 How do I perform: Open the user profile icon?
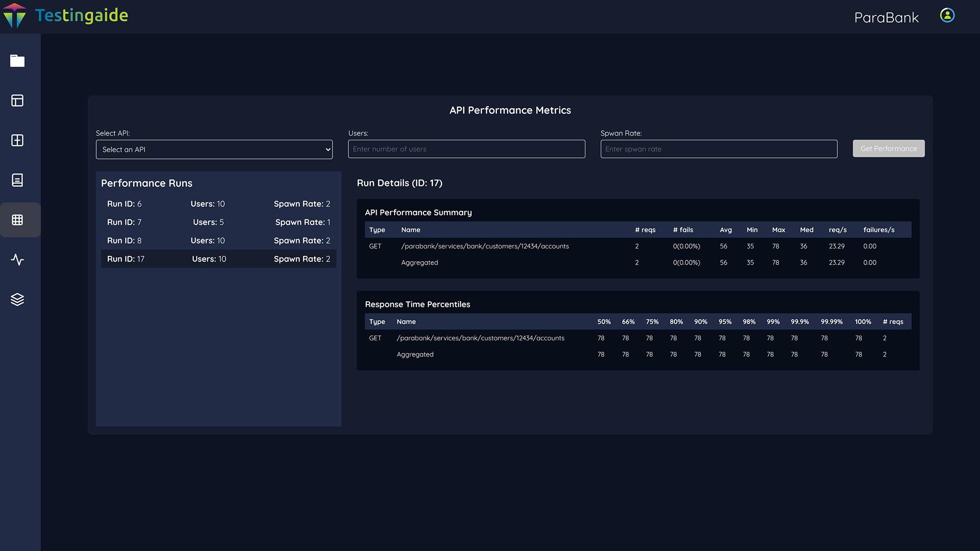click(x=947, y=15)
